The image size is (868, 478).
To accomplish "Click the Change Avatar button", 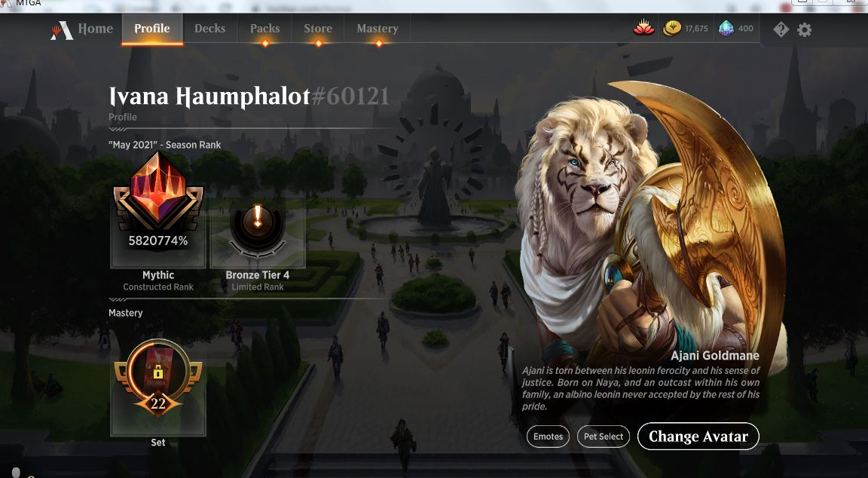I will (x=698, y=437).
